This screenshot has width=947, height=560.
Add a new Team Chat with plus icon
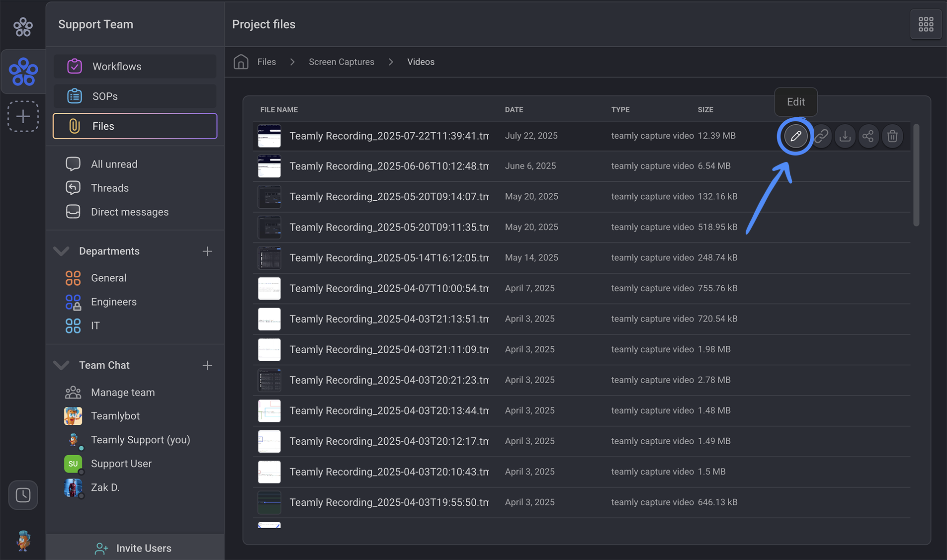[207, 366]
